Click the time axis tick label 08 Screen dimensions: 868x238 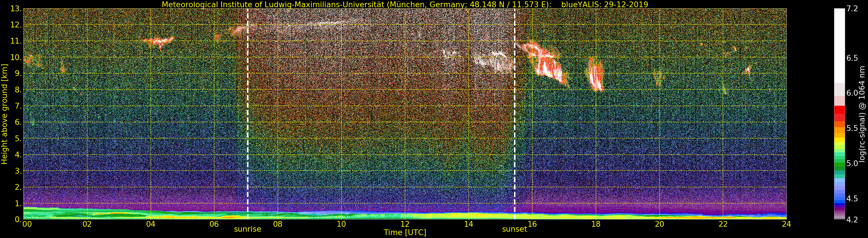coord(278,224)
